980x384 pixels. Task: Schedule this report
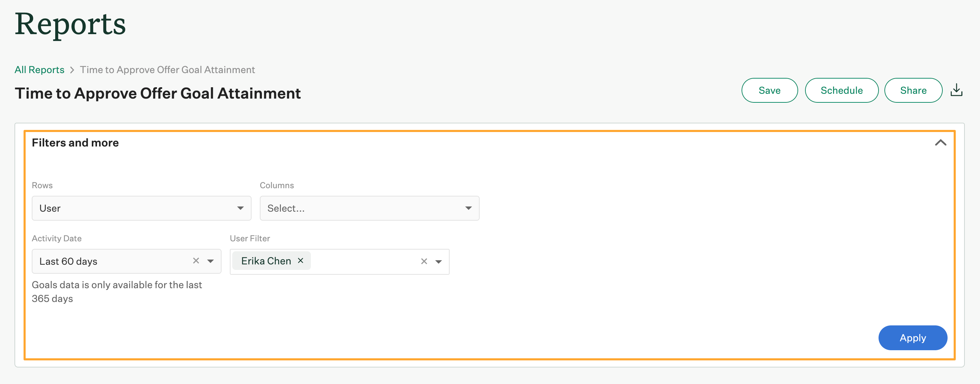841,91
